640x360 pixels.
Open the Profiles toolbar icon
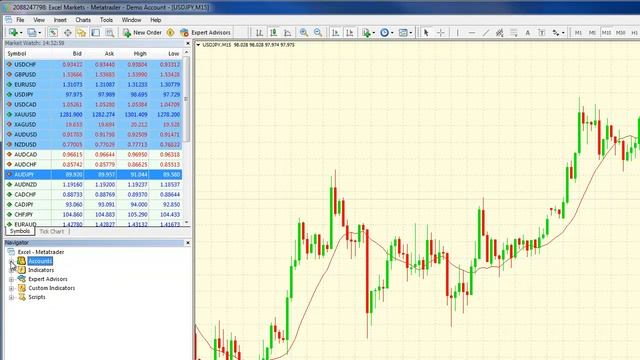pos(31,32)
